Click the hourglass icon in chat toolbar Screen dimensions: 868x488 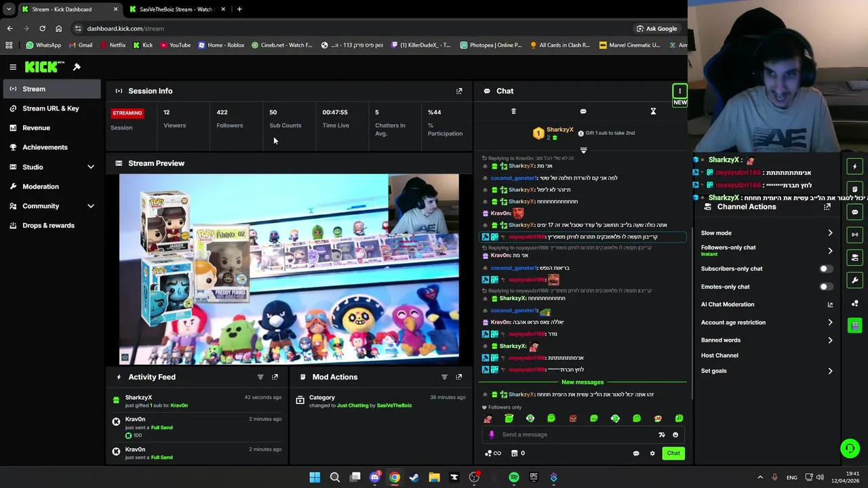(x=653, y=111)
